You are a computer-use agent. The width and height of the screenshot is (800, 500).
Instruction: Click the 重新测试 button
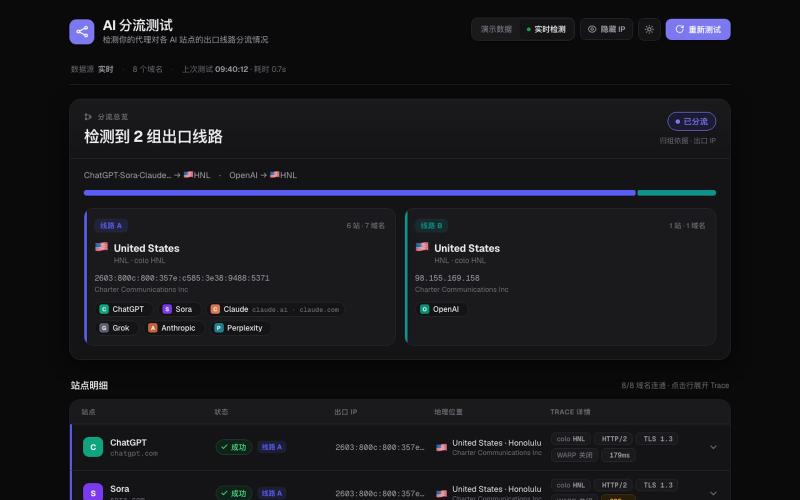pos(697,30)
